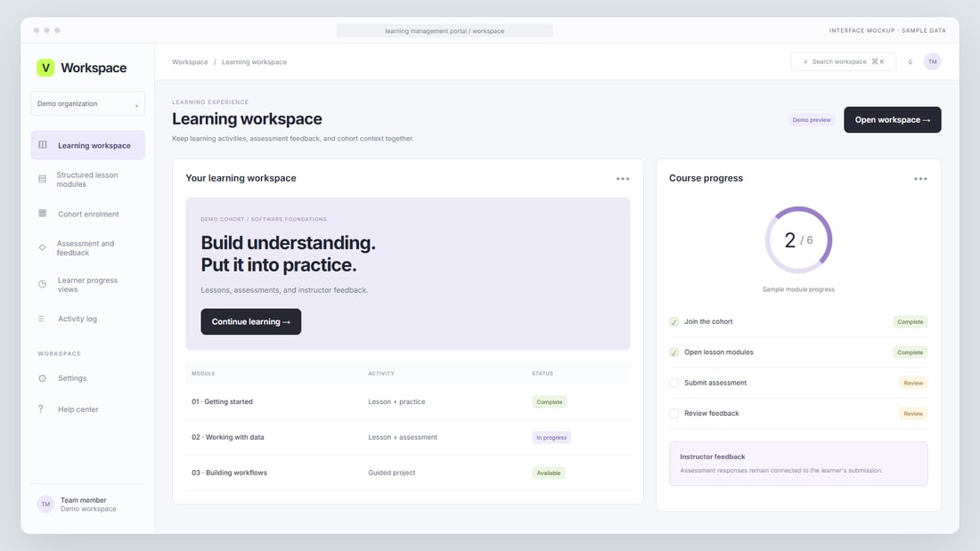Click the Workspace breadcrumb link

(190, 61)
